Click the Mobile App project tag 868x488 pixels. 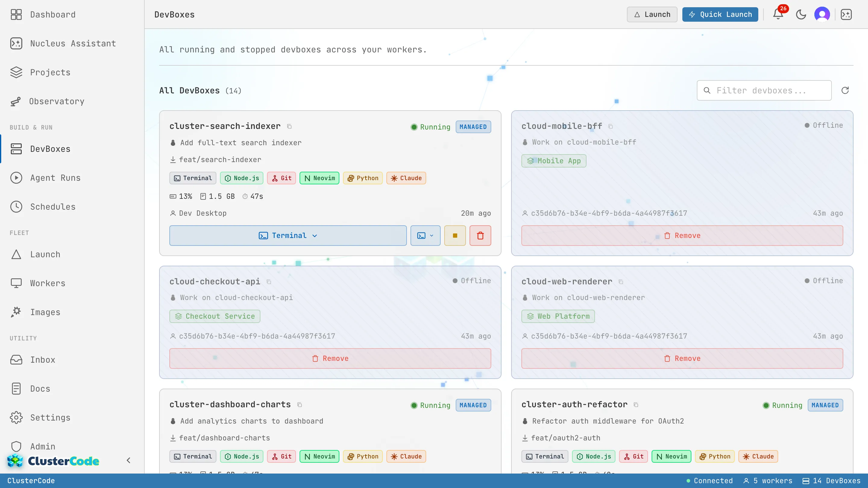click(x=554, y=161)
